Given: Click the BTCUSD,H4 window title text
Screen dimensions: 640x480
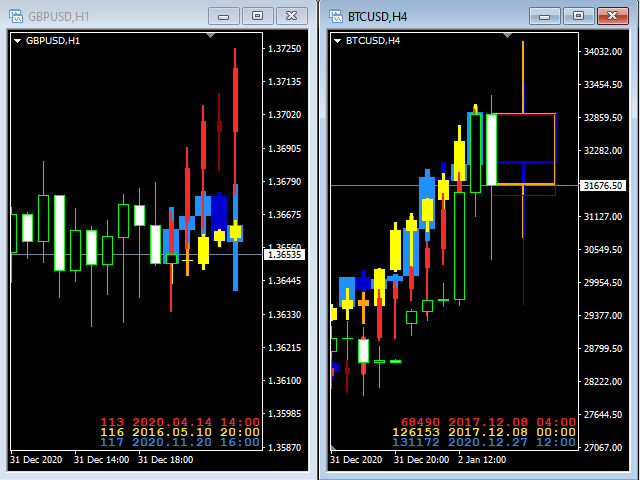Looking at the screenshot, I should pos(378,17).
